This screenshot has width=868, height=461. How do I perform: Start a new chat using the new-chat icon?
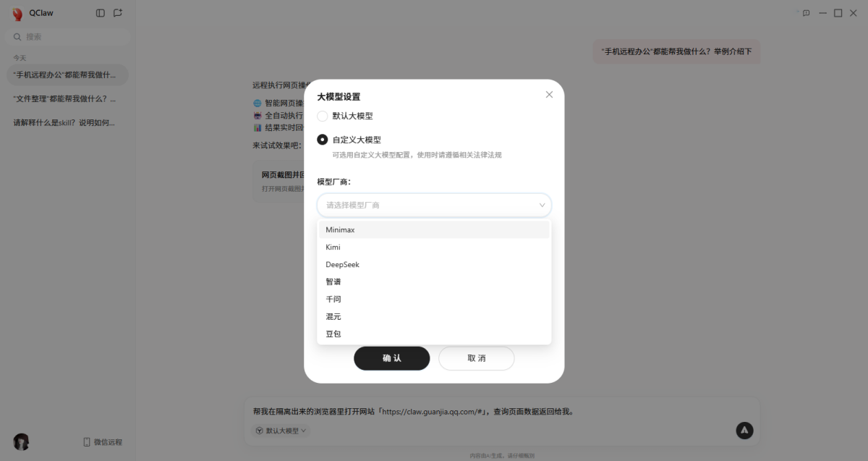[x=117, y=12]
